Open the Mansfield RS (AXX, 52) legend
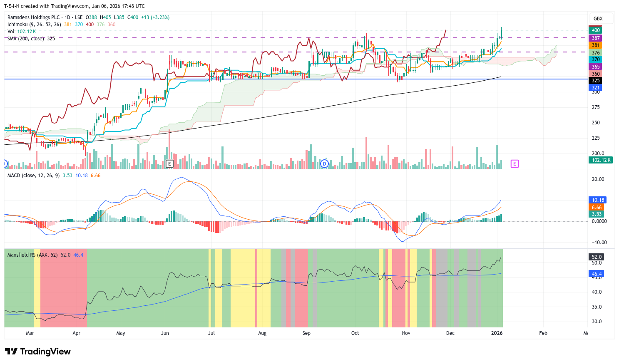The image size is (619, 364). [x=32, y=255]
